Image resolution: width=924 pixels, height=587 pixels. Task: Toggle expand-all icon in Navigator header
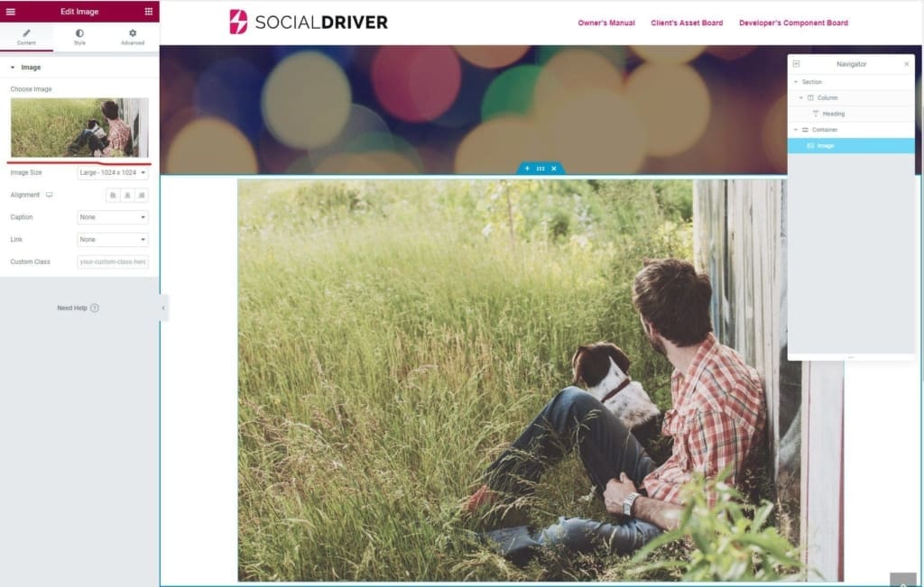pyautogui.click(x=796, y=64)
